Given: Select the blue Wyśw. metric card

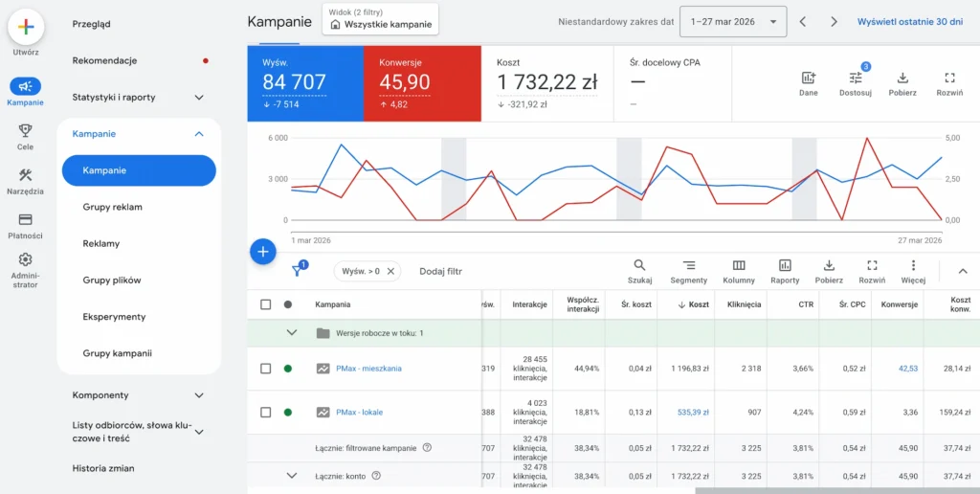Looking at the screenshot, I should [305, 83].
